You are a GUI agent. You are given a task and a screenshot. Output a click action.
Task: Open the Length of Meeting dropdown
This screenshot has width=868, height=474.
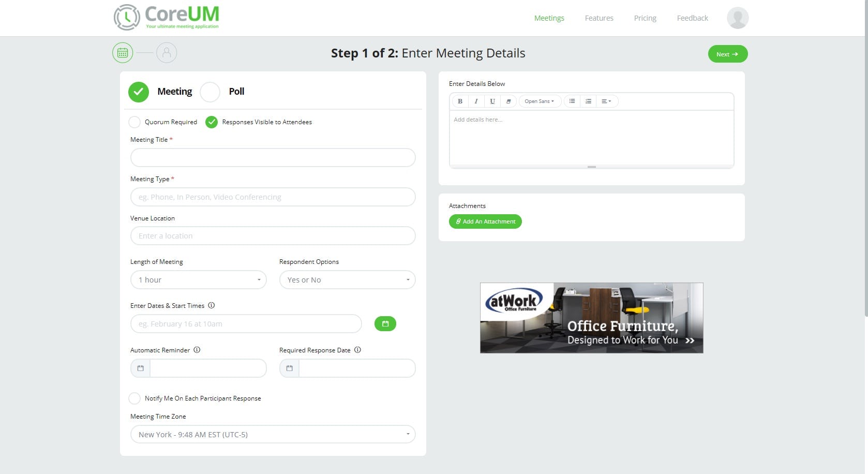coord(198,279)
